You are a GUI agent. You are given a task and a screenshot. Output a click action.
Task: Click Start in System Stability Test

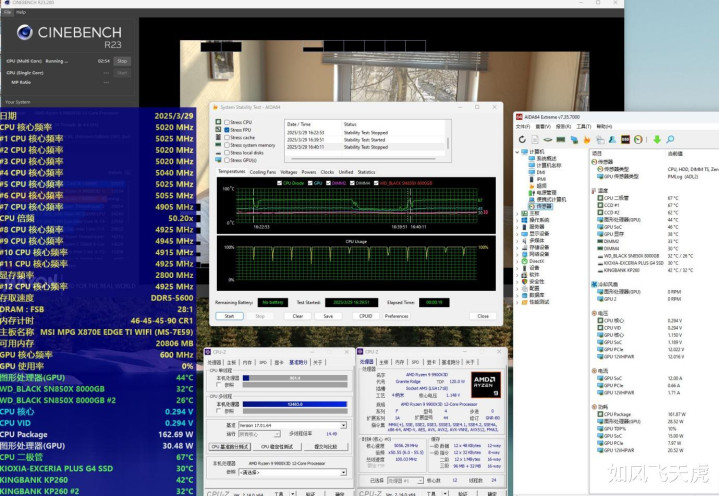[229, 316]
